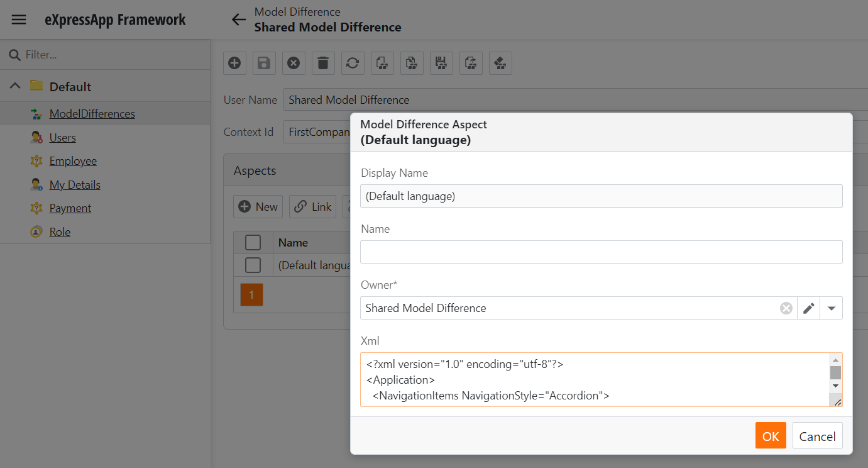The width and height of the screenshot is (868, 468).
Task: Go back with the arrow beside Model Difference
Action: (x=238, y=19)
